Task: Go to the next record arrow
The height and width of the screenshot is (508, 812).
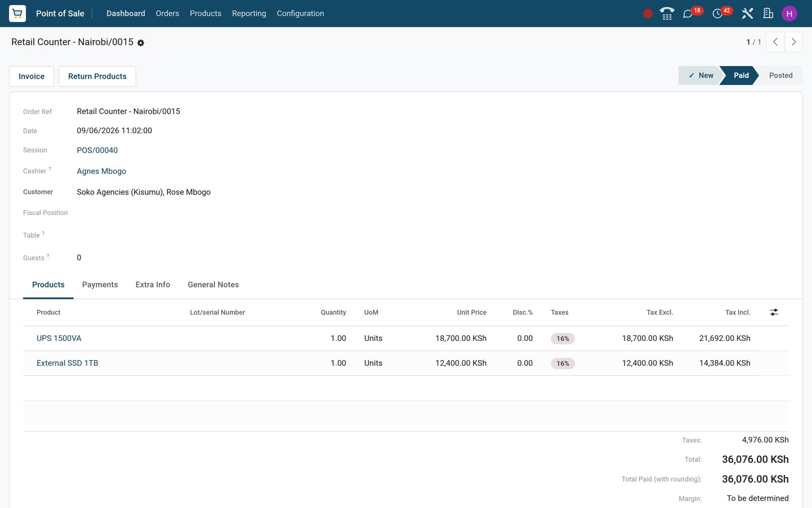Action: pyautogui.click(x=794, y=42)
